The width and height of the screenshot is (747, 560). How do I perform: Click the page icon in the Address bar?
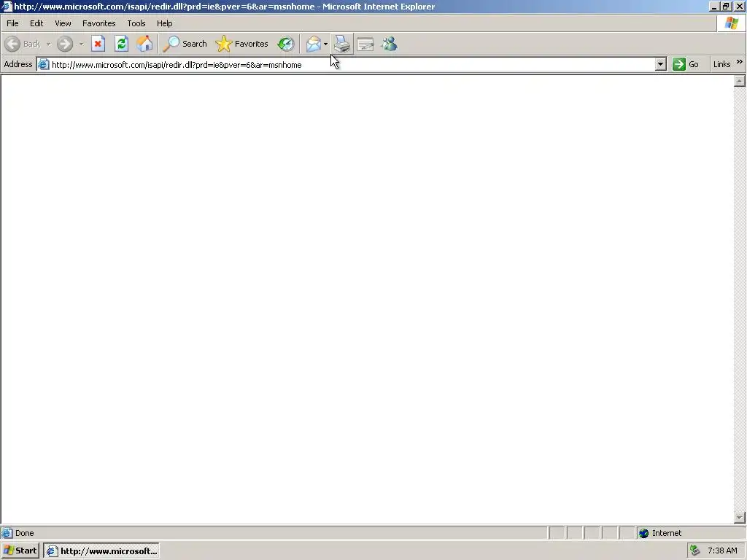pos(43,64)
